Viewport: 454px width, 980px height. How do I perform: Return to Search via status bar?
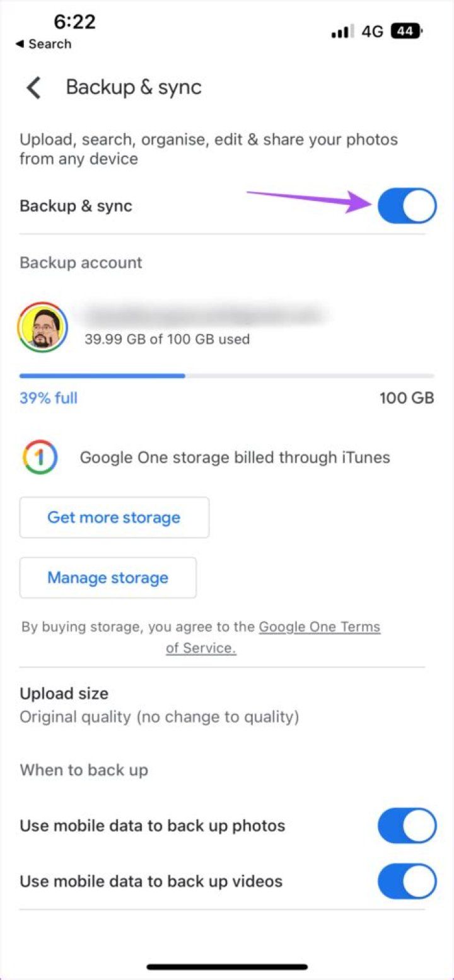(44, 44)
